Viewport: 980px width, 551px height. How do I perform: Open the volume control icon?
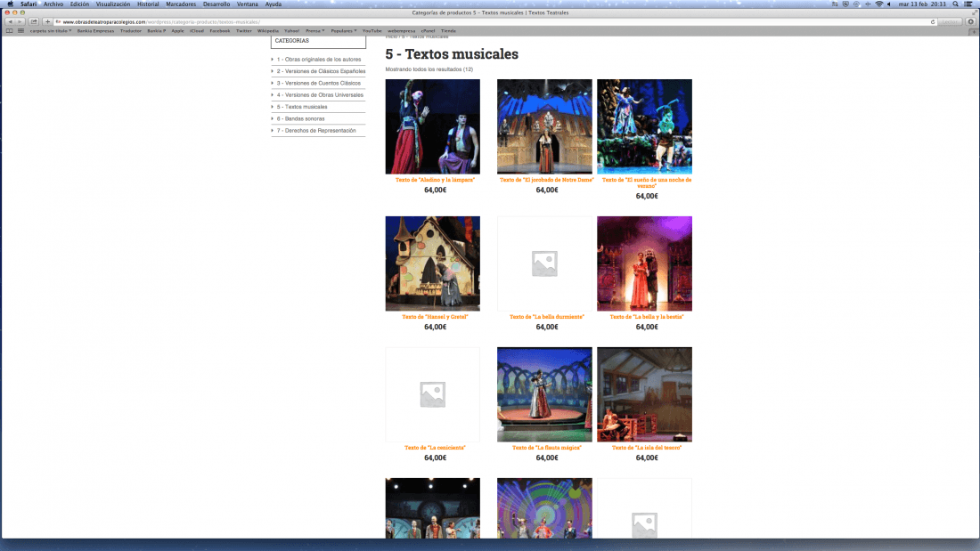pyautogui.click(x=889, y=4)
